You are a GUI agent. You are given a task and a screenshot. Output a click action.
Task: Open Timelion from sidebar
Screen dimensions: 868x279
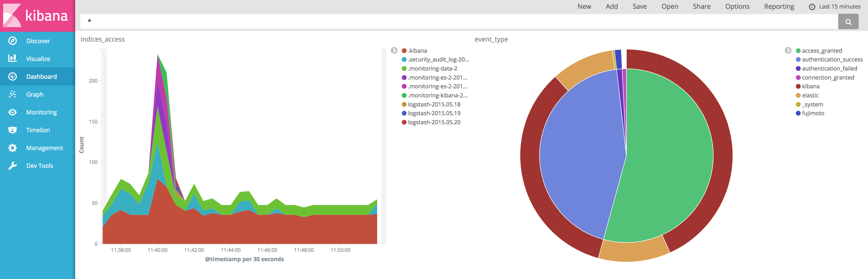coord(37,130)
